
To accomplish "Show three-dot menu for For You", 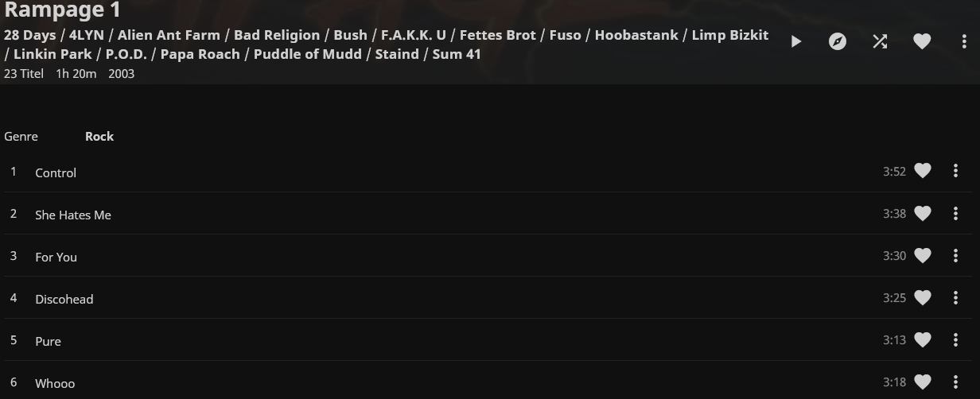I will 955,255.
